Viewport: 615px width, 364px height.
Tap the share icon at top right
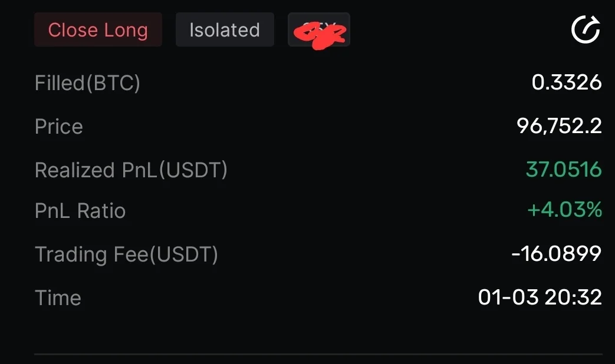tap(586, 29)
